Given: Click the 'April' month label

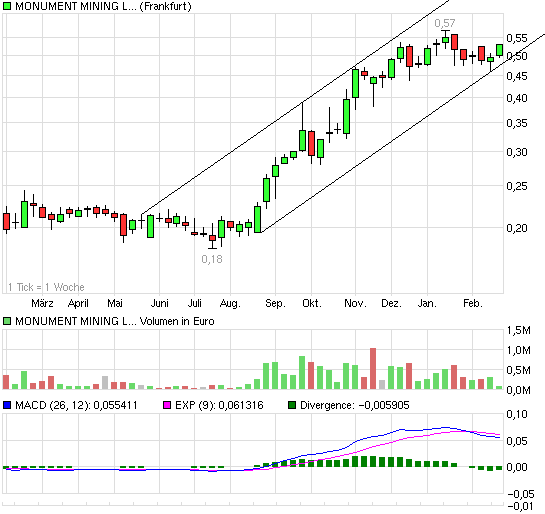Looking at the screenshot, I should [x=78, y=303].
